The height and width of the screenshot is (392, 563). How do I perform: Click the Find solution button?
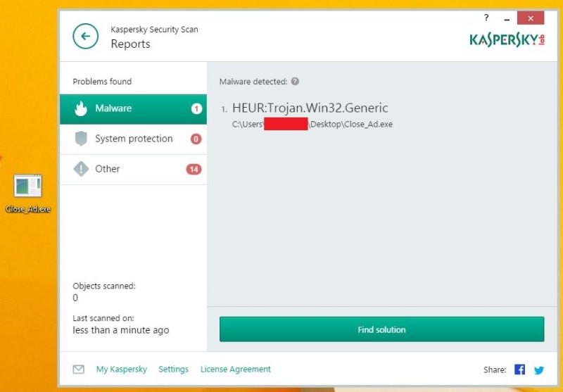pyautogui.click(x=381, y=329)
